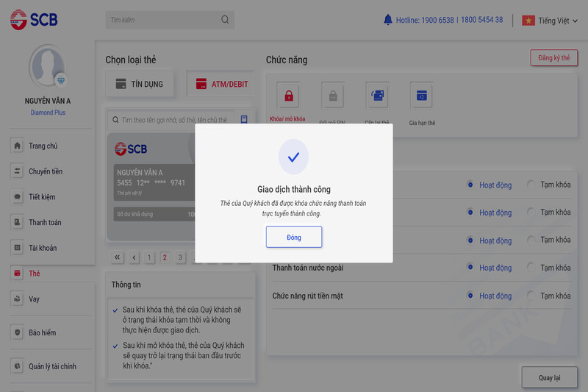Viewport: 588px width, 392px height.
Task: Open Diamond Plus membership link
Action: pos(48,113)
